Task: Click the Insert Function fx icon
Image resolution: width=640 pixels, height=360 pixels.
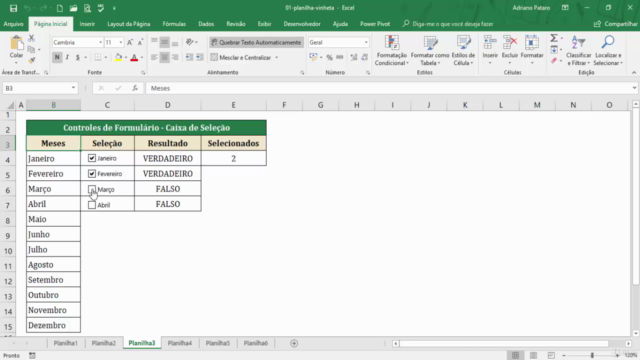Action: pyautogui.click(x=135, y=88)
